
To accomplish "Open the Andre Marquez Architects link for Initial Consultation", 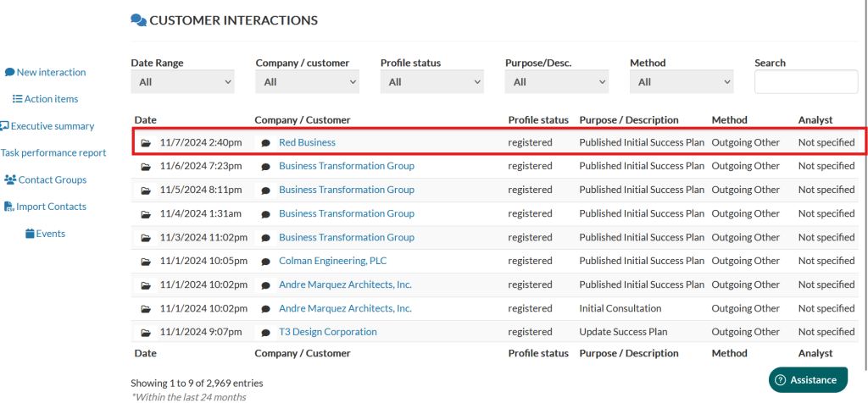I will click(x=345, y=309).
